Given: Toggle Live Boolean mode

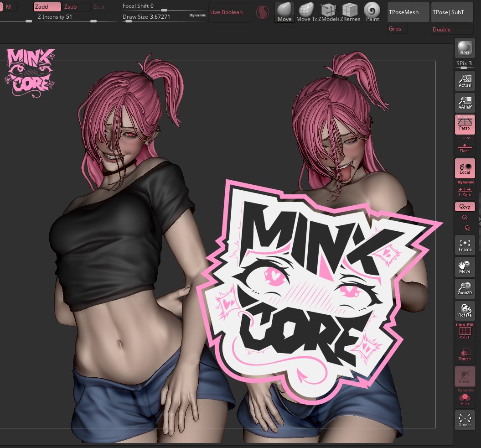Looking at the screenshot, I should (x=229, y=12).
